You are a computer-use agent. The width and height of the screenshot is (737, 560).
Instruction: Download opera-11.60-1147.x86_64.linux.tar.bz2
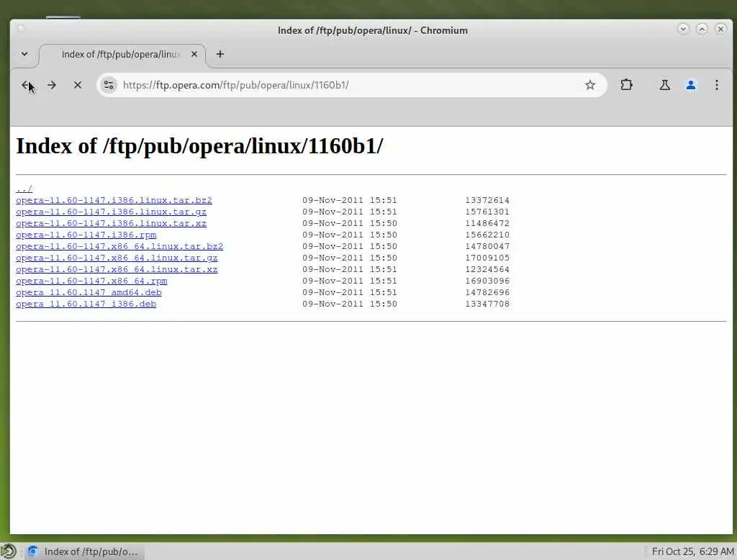(119, 246)
